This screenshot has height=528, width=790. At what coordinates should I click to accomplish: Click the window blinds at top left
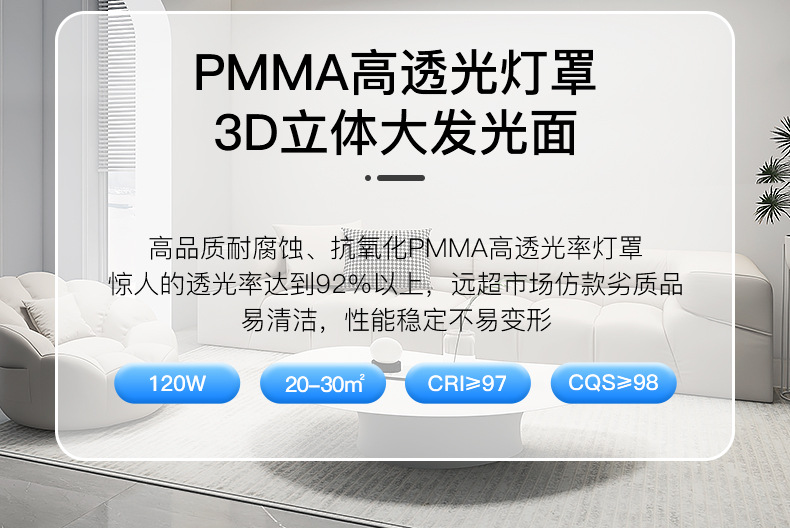click(x=117, y=86)
